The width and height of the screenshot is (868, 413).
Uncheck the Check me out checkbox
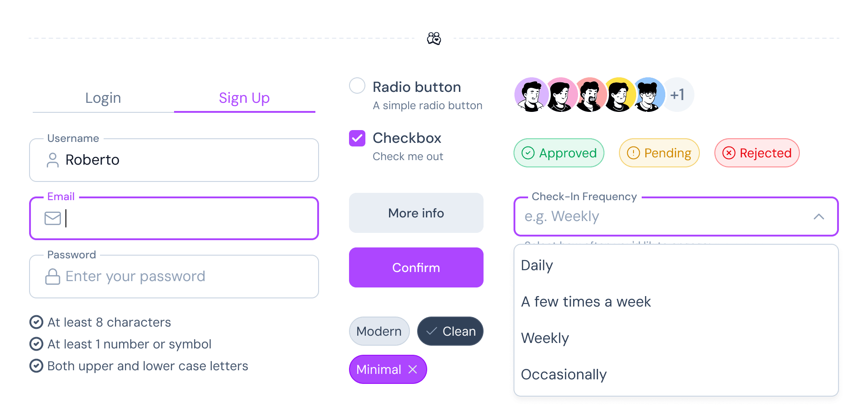pos(357,138)
